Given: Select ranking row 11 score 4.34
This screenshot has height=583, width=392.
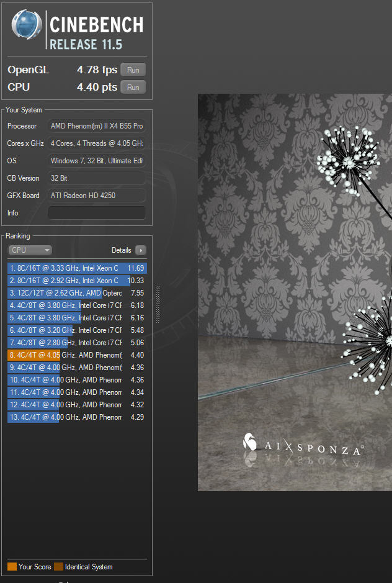Looking at the screenshot, I should (x=77, y=392).
